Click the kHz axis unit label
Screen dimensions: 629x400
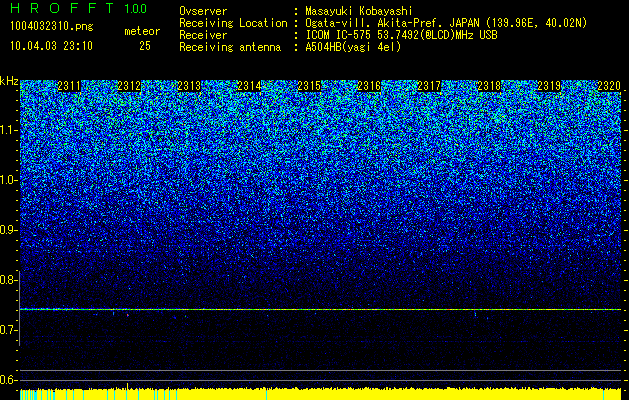[9, 81]
